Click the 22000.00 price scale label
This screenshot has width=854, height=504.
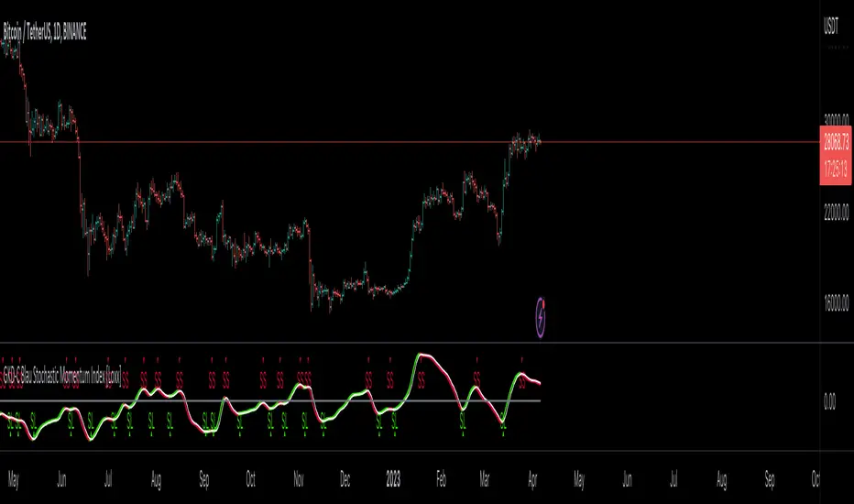coord(836,212)
